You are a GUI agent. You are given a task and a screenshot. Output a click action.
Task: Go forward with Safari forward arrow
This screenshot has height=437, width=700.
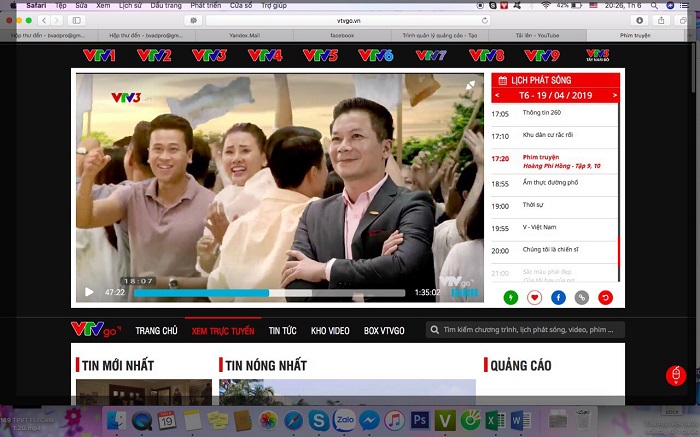56,20
